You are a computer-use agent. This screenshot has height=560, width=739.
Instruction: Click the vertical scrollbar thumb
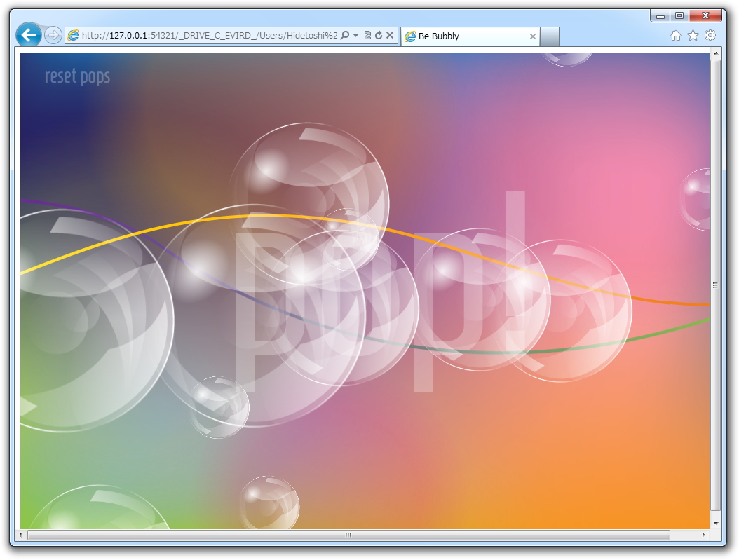[x=715, y=285]
